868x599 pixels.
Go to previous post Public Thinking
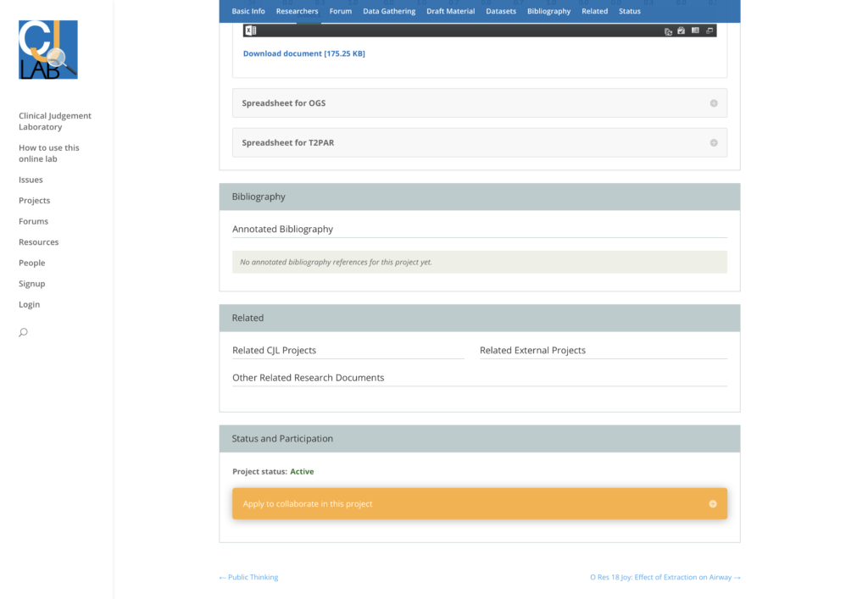click(x=248, y=577)
